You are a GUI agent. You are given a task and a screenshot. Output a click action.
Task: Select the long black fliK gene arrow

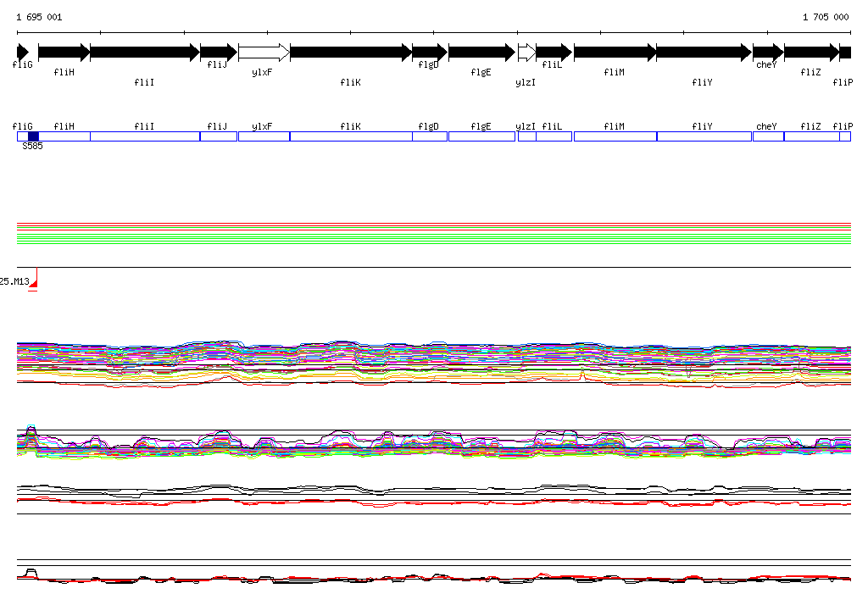click(x=351, y=53)
